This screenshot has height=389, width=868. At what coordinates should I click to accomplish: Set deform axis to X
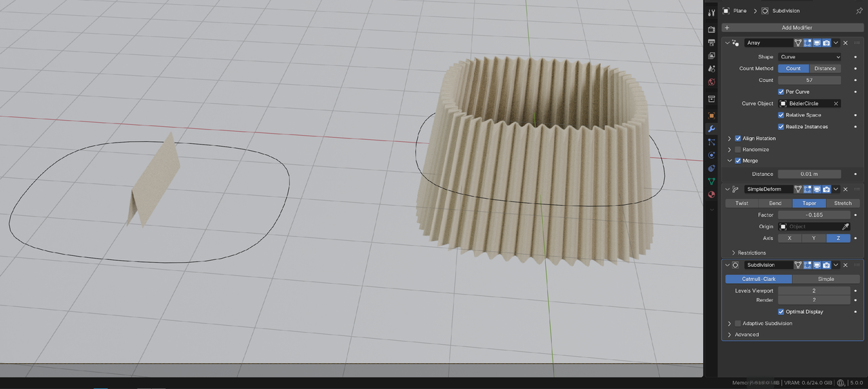(x=789, y=238)
